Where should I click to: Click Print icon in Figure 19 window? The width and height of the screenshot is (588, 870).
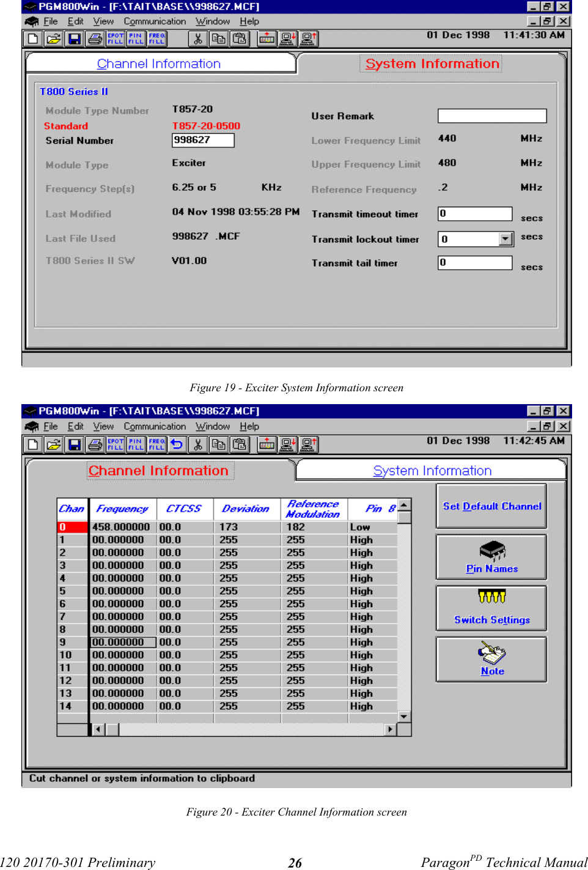(95, 39)
